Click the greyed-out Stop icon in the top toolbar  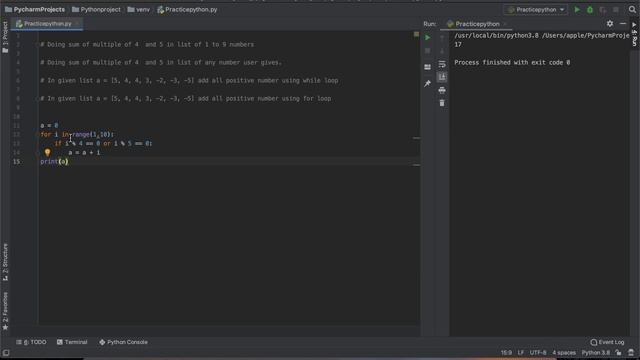pyautogui.click(x=616, y=9)
